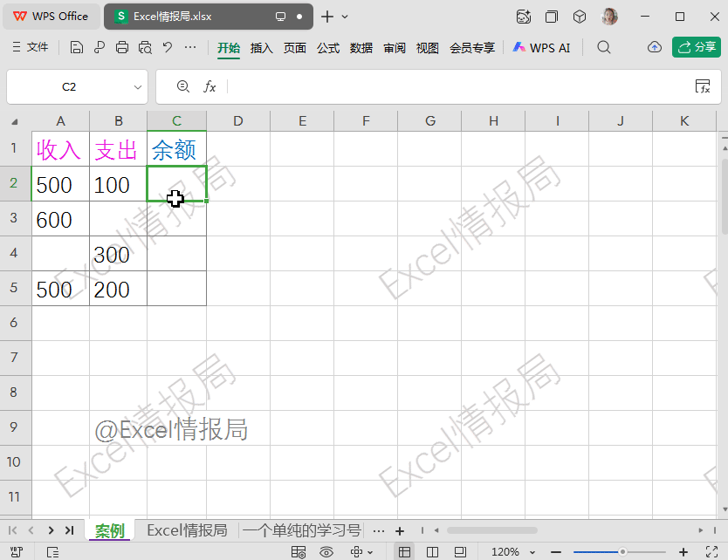Click the fx insert function icon
728x560 pixels.
pos(209,86)
